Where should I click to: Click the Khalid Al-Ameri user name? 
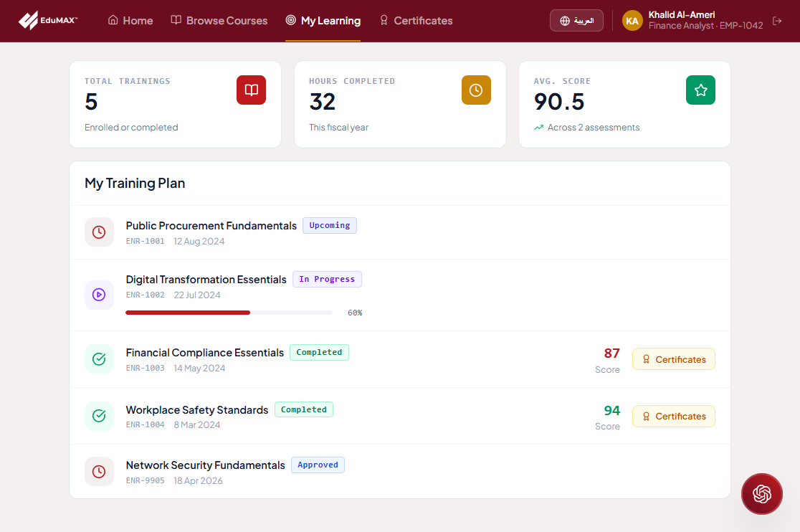(682, 15)
